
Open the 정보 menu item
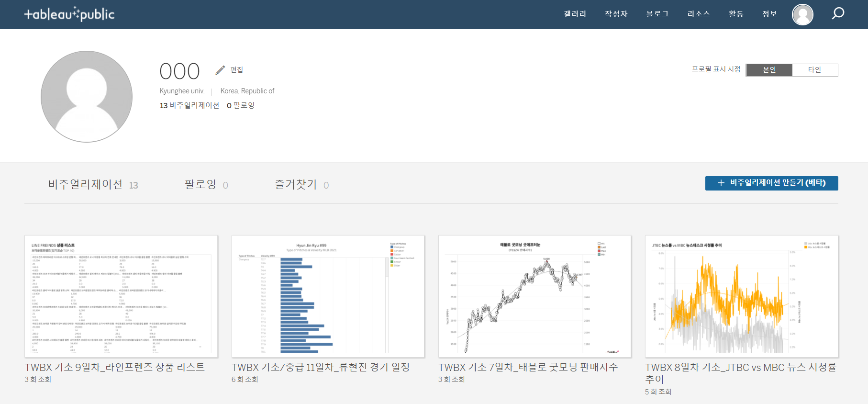769,14
